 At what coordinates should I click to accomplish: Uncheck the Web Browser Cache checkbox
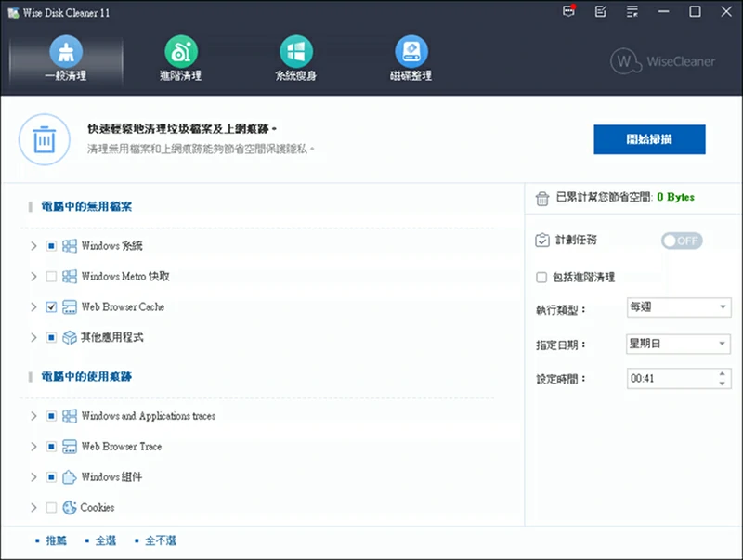tap(51, 307)
